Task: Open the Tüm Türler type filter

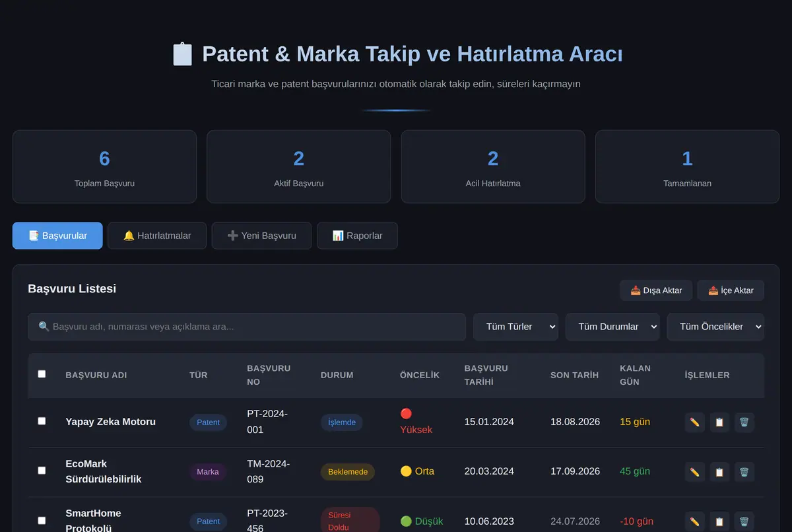Action: coord(515,327)
